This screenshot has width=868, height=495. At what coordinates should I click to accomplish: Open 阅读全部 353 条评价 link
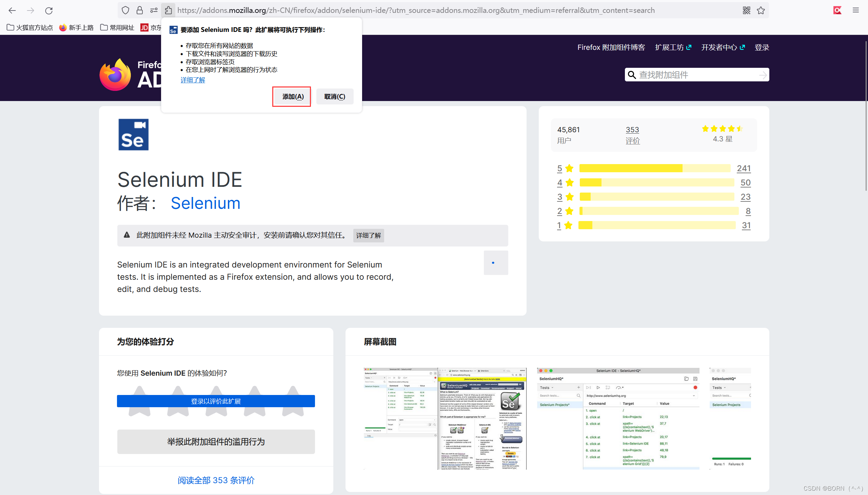coord(216,480)
